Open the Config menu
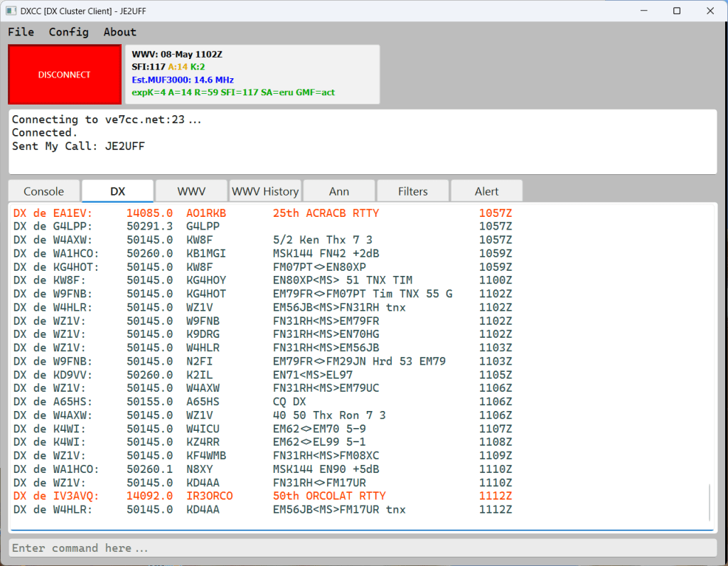728x566 pixels. pos(69,32)
